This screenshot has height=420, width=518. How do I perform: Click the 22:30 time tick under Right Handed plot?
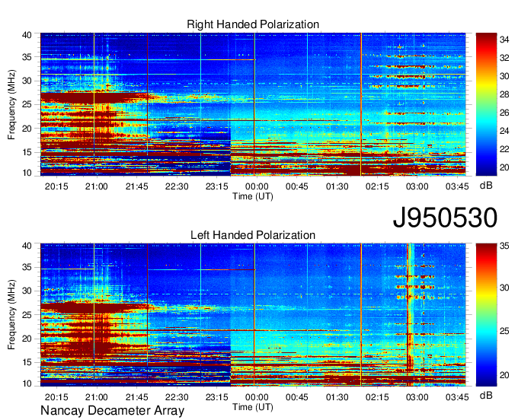pyautogui.click(x=177, y=186)
